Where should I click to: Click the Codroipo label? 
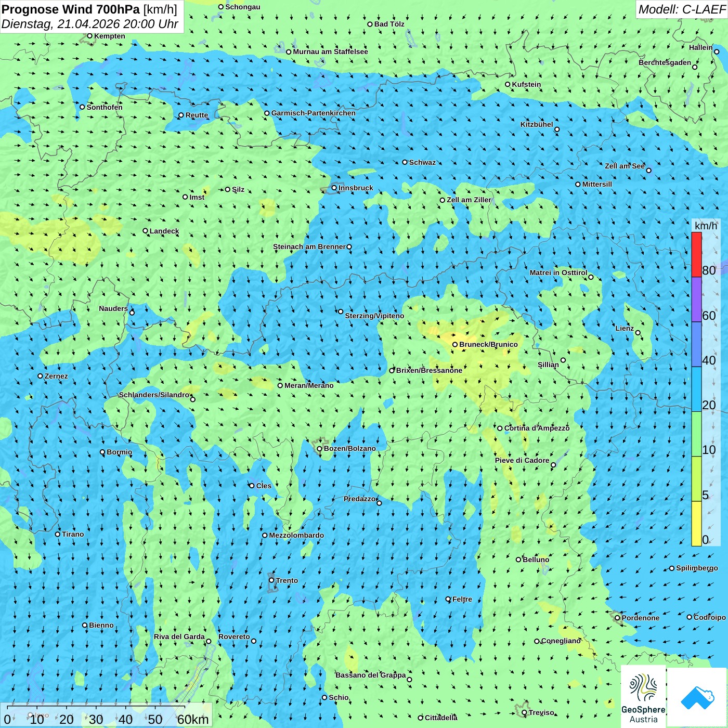coord(709,617)
